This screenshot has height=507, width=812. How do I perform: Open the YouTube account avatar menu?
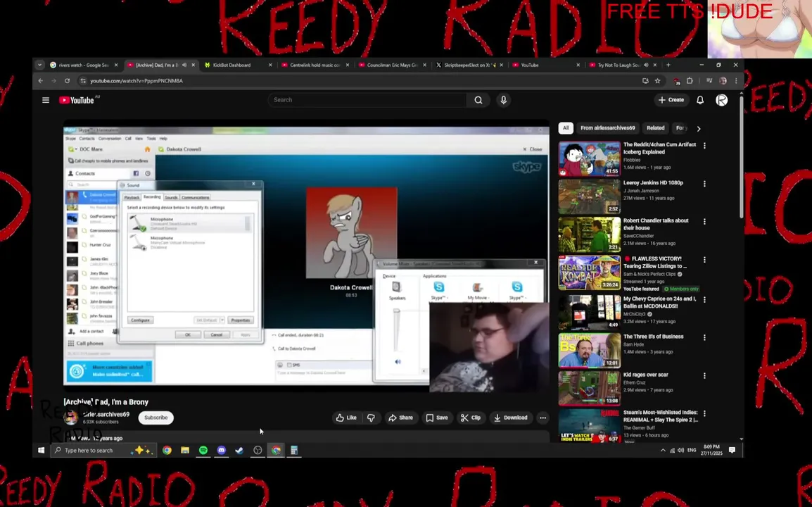tap(721, 100)
